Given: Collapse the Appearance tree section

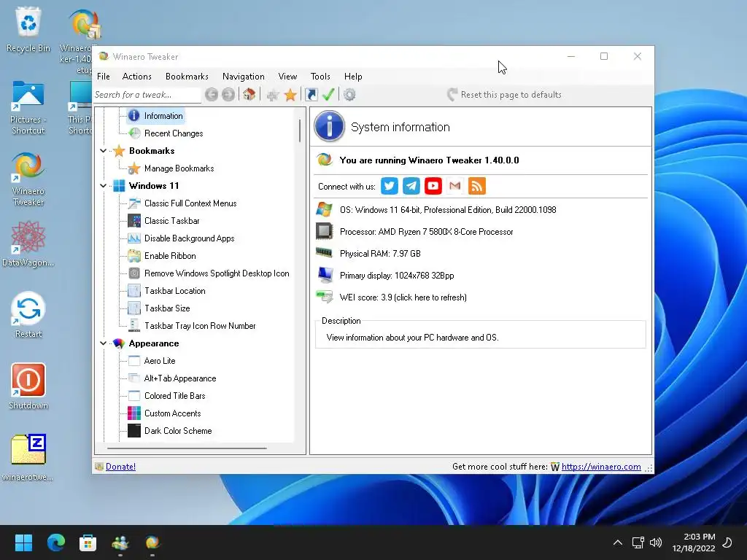Looking at the screenshot, I should point(104,343).
